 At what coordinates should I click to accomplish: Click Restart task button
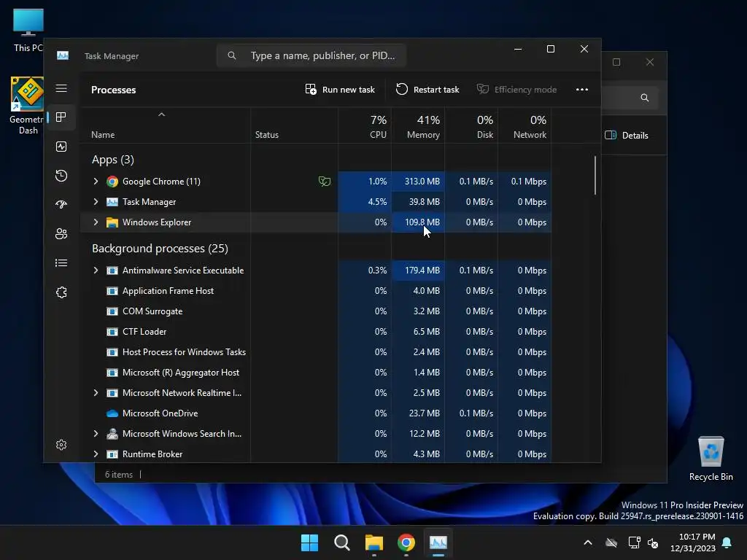[427, 90]
